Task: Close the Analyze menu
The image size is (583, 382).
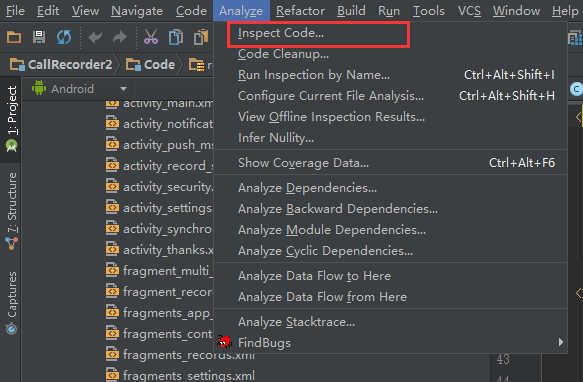Action: [241, 11]
